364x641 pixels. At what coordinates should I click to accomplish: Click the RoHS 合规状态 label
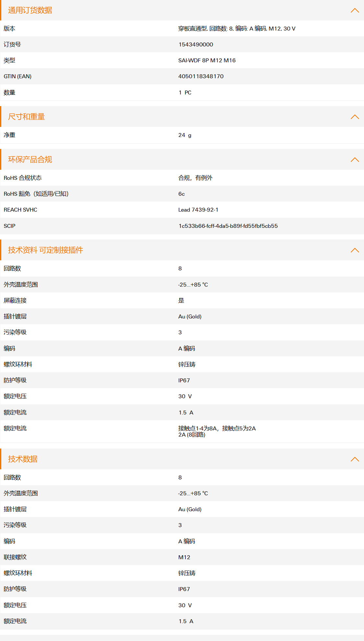click(x=23, y=178)
